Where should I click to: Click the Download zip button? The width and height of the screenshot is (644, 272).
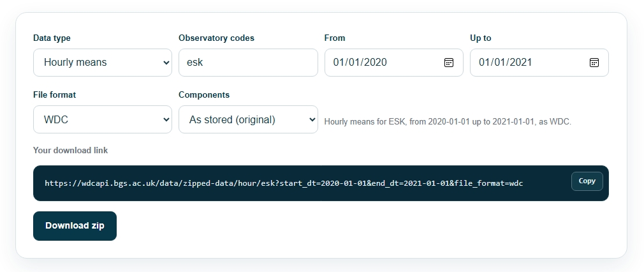tap(75, 226)
